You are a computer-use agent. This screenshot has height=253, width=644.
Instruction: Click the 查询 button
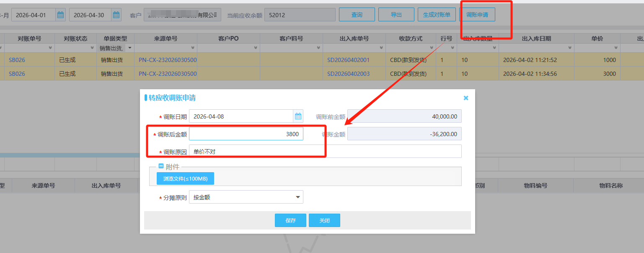point(357,15)
